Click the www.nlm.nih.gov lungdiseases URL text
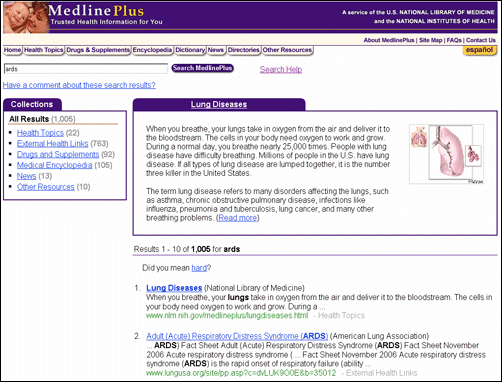Screen dimensions: 502x382 point(227,316)
